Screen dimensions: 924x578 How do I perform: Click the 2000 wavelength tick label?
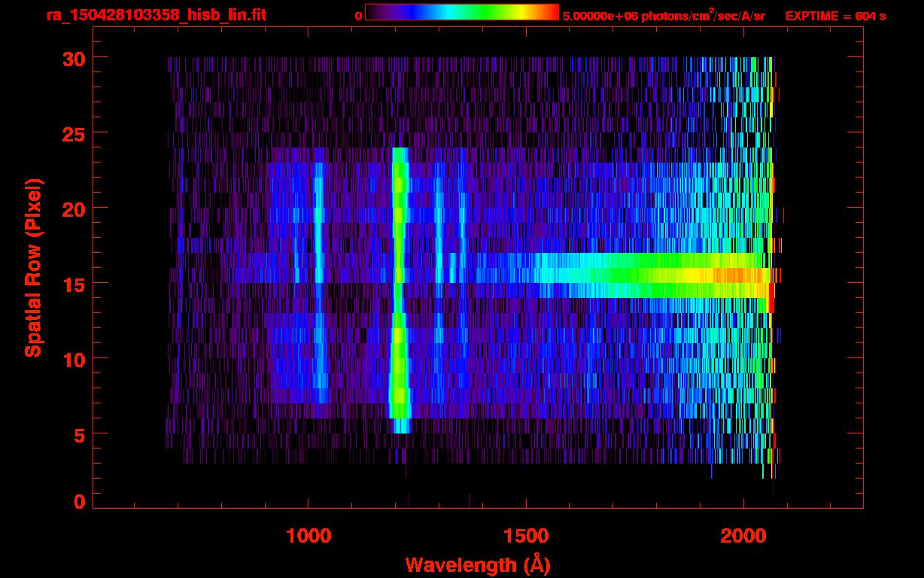(743, 536)
